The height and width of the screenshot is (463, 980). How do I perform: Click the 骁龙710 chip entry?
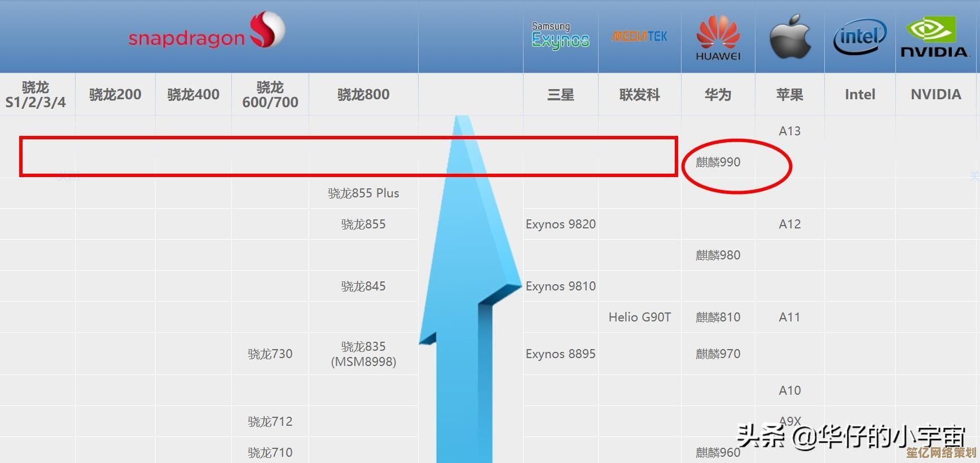(x=270, y=452)
